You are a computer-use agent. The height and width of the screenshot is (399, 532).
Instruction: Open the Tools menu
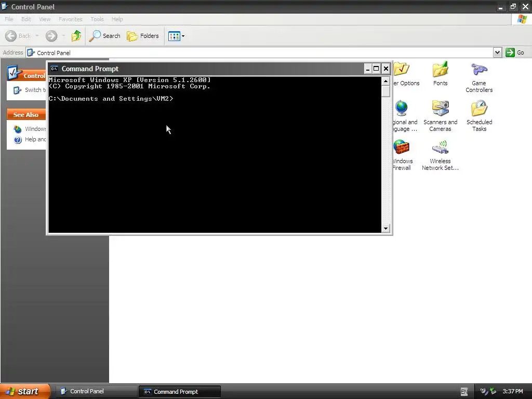[97, 19]
